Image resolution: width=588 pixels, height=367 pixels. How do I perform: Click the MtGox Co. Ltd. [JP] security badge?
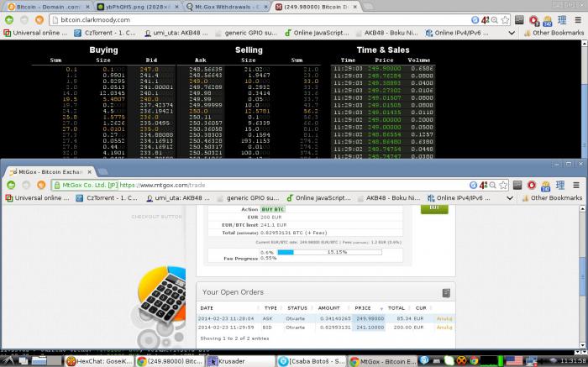86,186
